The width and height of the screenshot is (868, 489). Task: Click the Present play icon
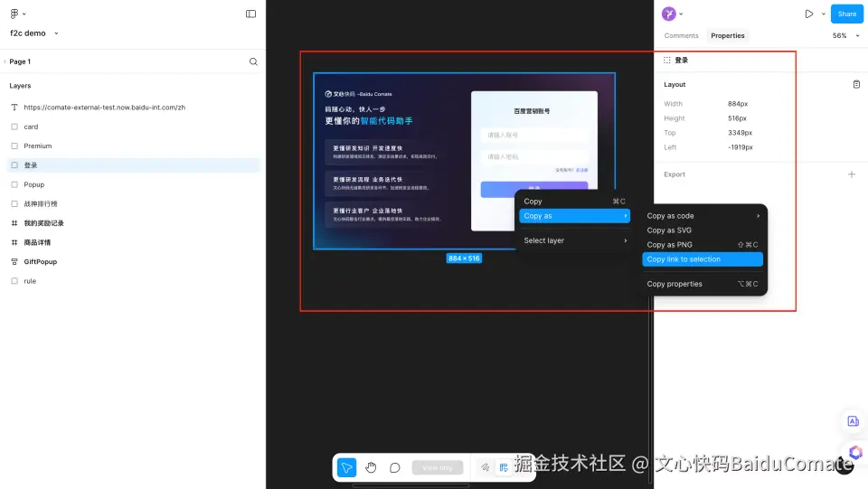(x=808, y=14)
